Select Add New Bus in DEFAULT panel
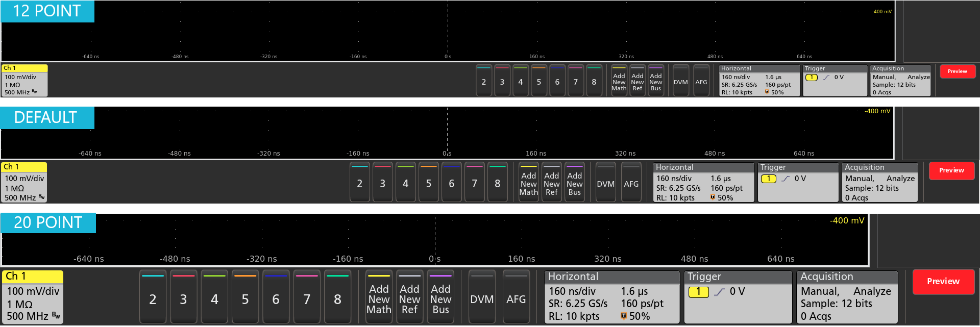 [x=575, y=182]
